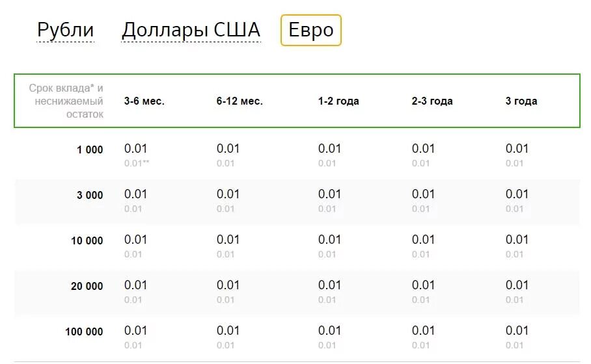Click the 3 года rate for 100 000
This screenshot has height=364, width=591.
517,331
